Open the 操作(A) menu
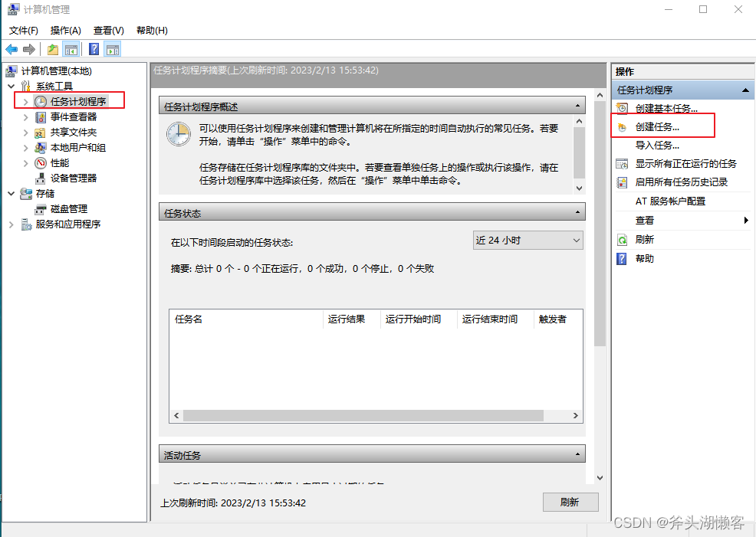This screenshot has height=537, width=756. pyautogui.click(x=65, y=30)
